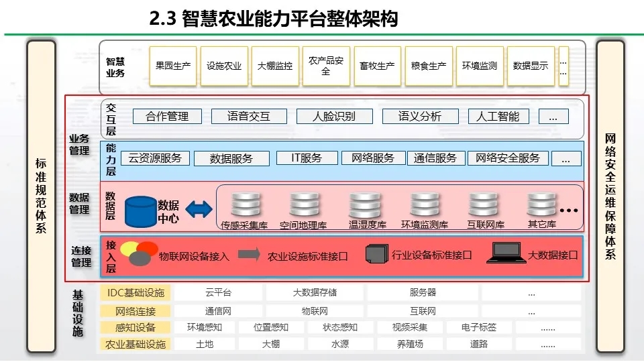Select the 农产品安全 business box
The height and width of the screenshot is (362, 644).
point(326,66)
